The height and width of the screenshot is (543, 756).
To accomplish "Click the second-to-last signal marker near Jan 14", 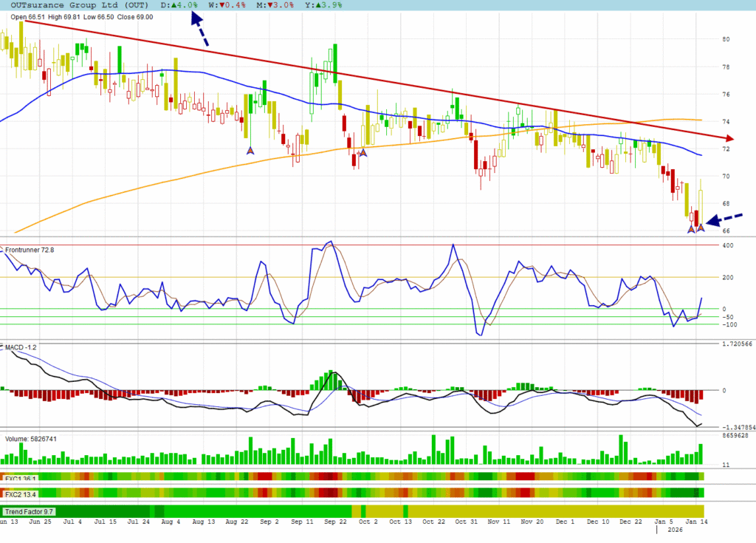I will click(692, 229).
